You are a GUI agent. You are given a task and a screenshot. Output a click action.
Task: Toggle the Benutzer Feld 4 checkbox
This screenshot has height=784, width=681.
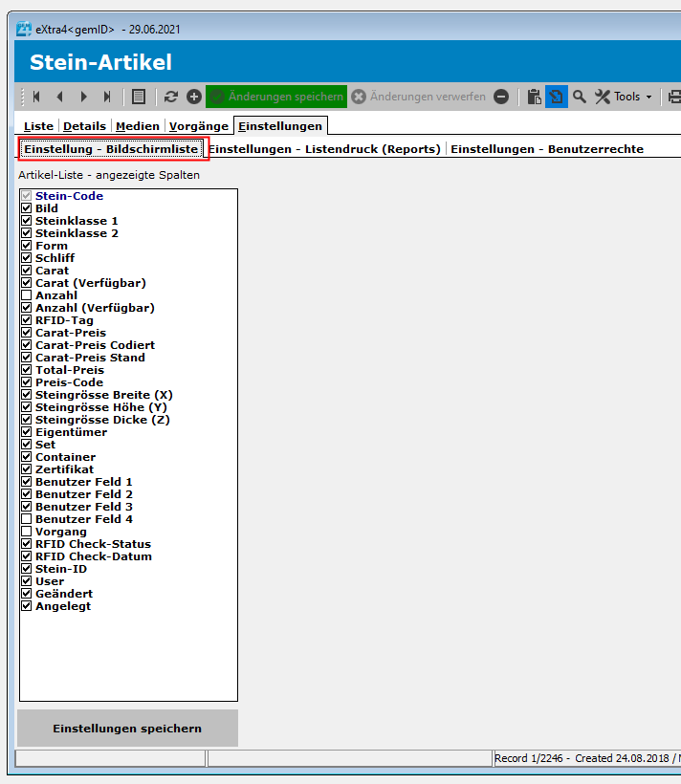click(27, 519)
